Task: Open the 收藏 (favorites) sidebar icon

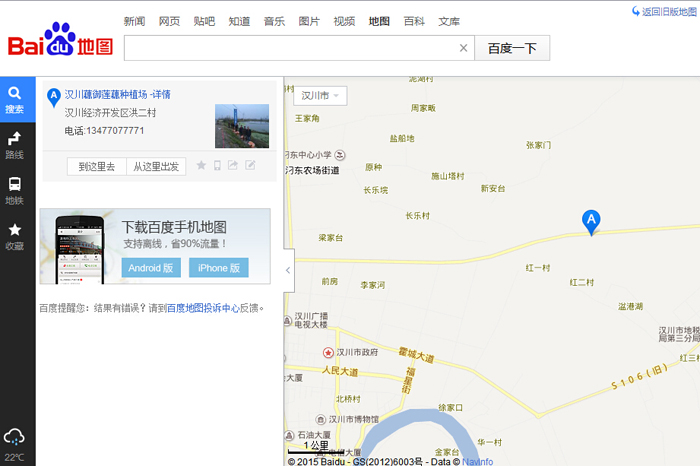Action: tap(15, 236)
